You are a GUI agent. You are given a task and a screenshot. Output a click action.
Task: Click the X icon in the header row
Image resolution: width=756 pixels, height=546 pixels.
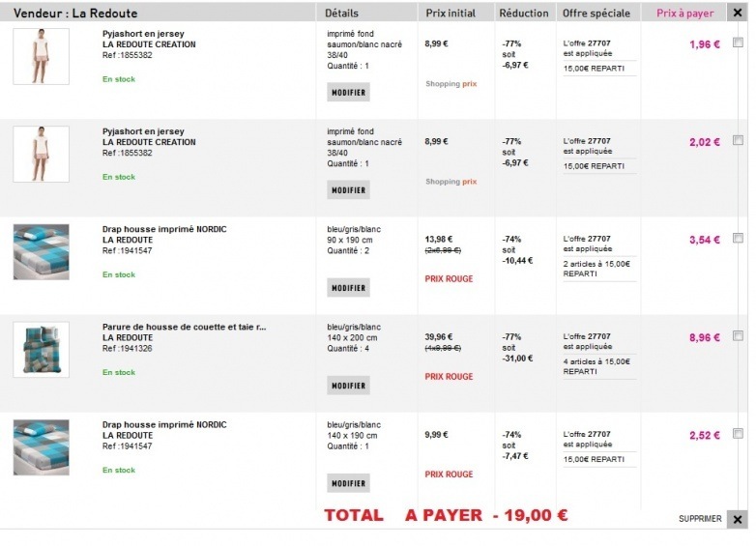click(738, 13)
